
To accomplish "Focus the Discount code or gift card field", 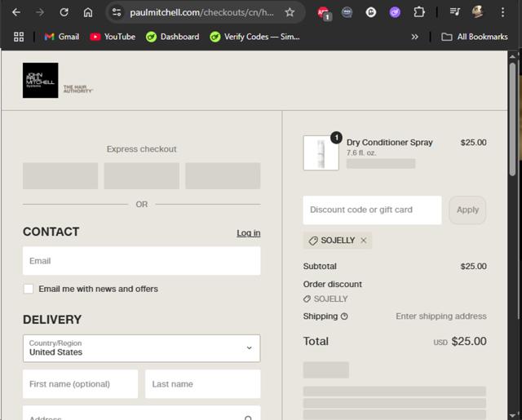I will point(372,210).
